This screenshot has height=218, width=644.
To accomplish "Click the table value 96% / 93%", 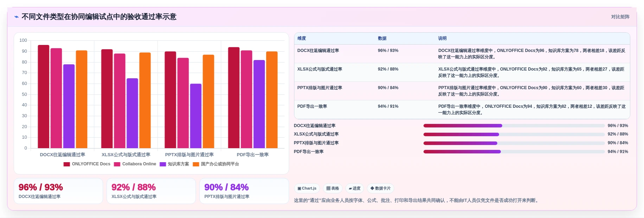I will coord(388,51).
